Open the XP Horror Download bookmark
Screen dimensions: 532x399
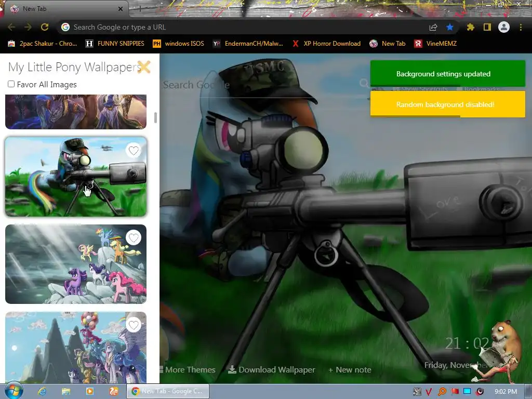(326, 44)
